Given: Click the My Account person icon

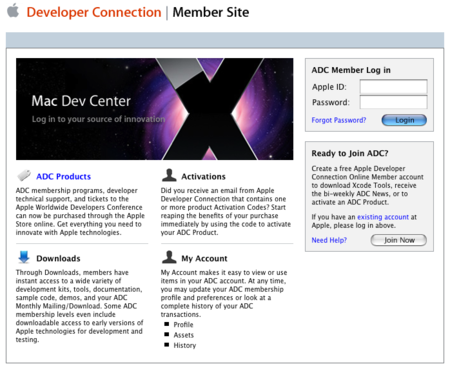Looking at the screenshot, I should click(169, 257).
